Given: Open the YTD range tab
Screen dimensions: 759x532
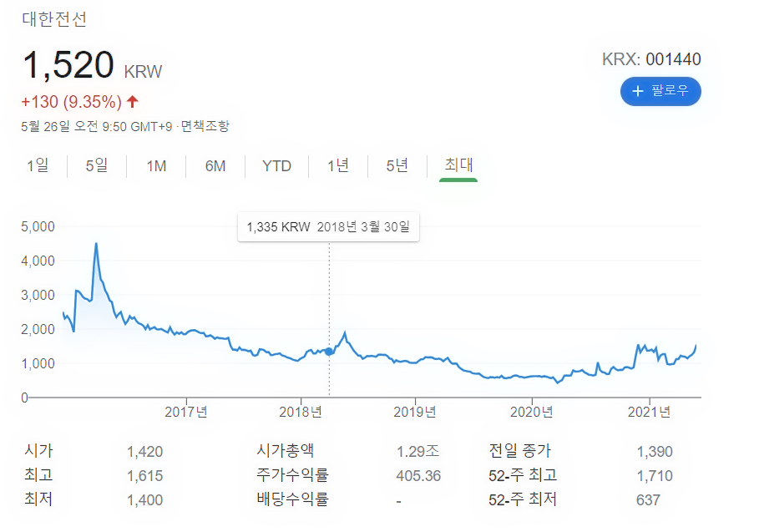Looking at the screenshot, I should (x=276, y=166).
